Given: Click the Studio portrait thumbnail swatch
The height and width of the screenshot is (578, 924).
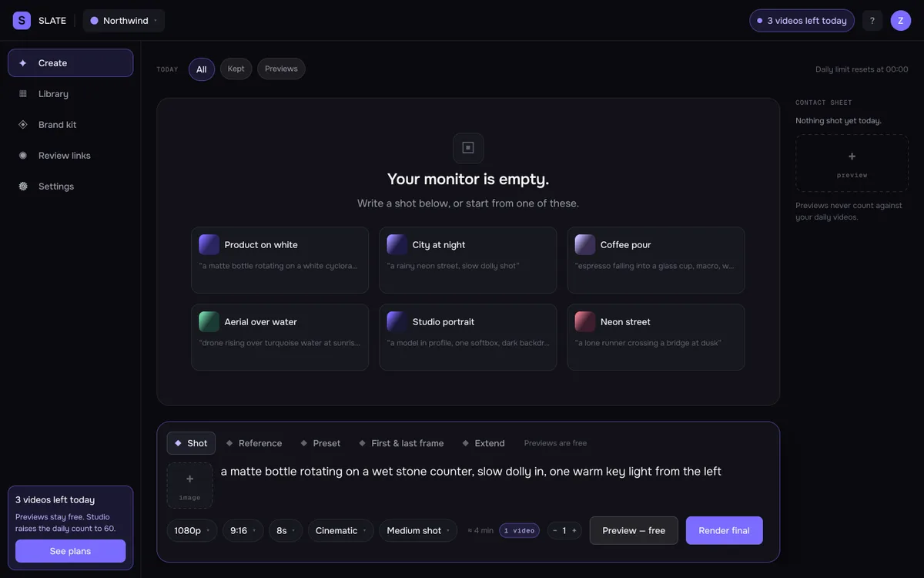Looking at the screenshot, I should (x=397, y=321).
